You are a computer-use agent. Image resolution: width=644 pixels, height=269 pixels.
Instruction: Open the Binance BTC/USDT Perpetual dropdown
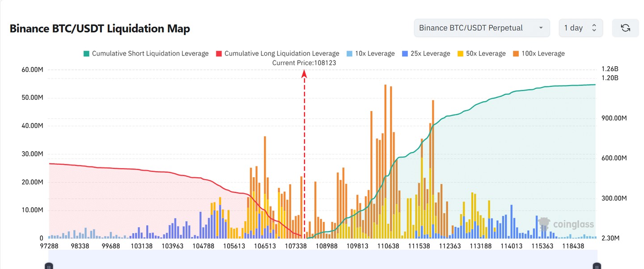(x=482, y=28)
